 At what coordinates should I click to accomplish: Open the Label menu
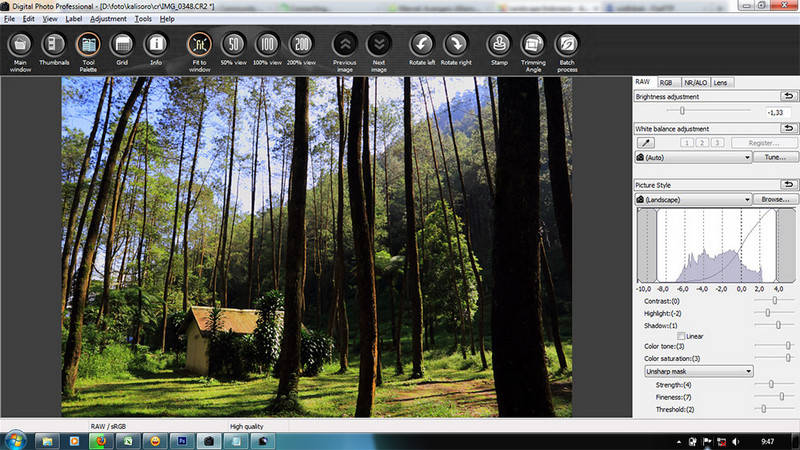(73, 19)
